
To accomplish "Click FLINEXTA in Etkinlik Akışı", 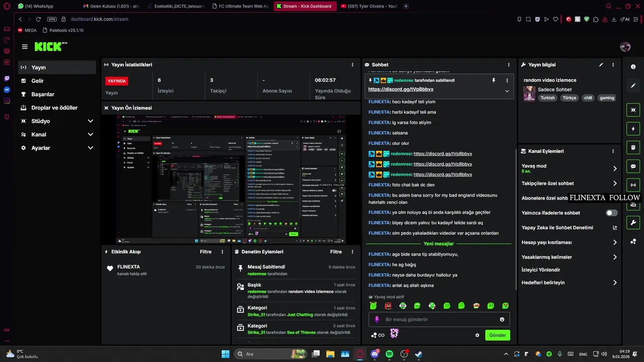I will point(128,267).
